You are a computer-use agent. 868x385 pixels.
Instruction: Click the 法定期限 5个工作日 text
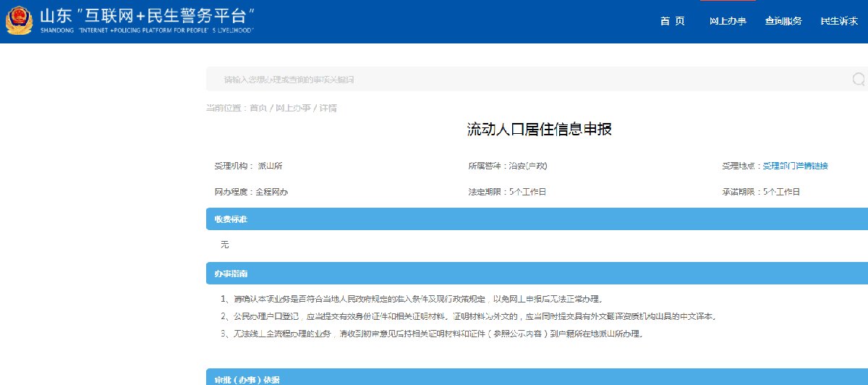click(x=507, y=192)
